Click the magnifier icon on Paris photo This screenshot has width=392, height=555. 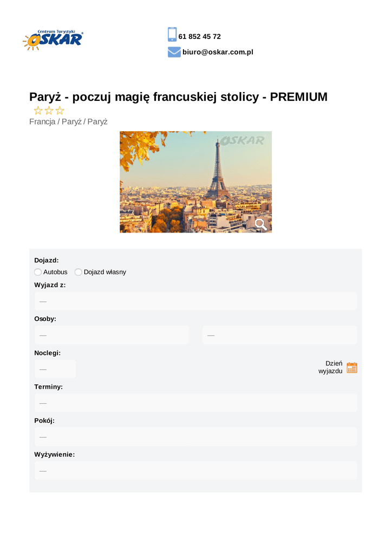(260, 224)
